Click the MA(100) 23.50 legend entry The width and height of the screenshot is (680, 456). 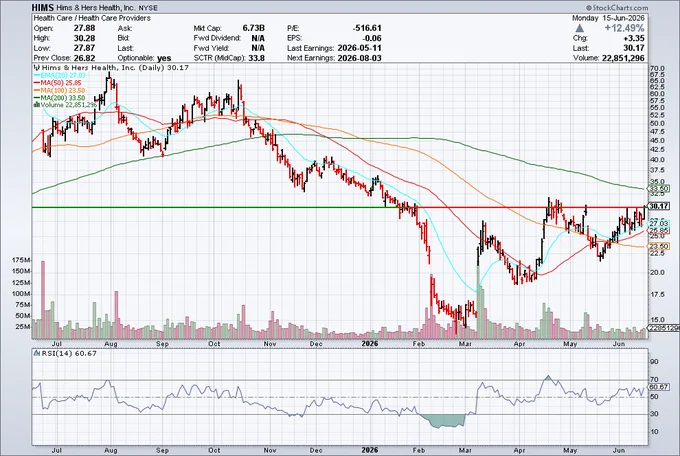[59, 90]
